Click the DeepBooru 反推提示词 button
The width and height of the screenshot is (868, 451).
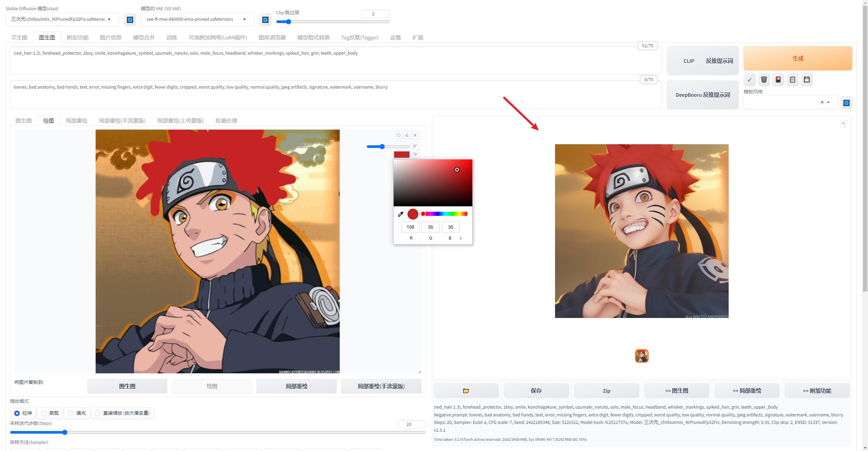point(703,95)
